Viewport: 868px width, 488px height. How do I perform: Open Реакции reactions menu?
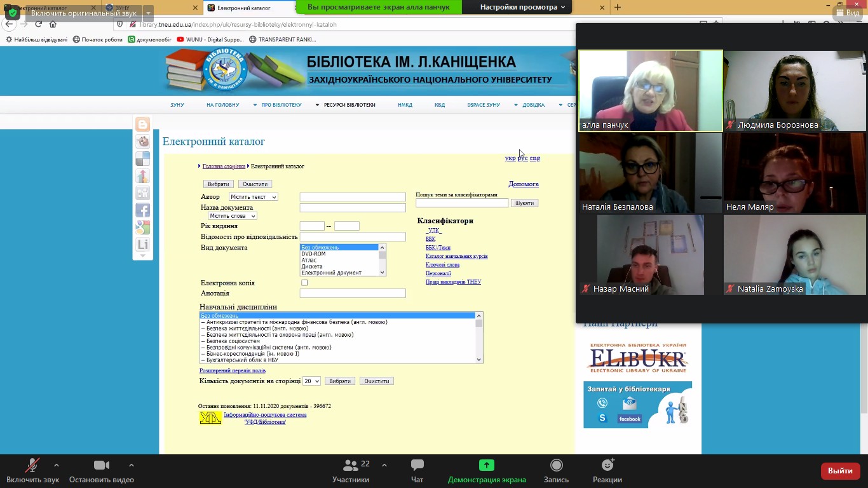coord(607,471)
